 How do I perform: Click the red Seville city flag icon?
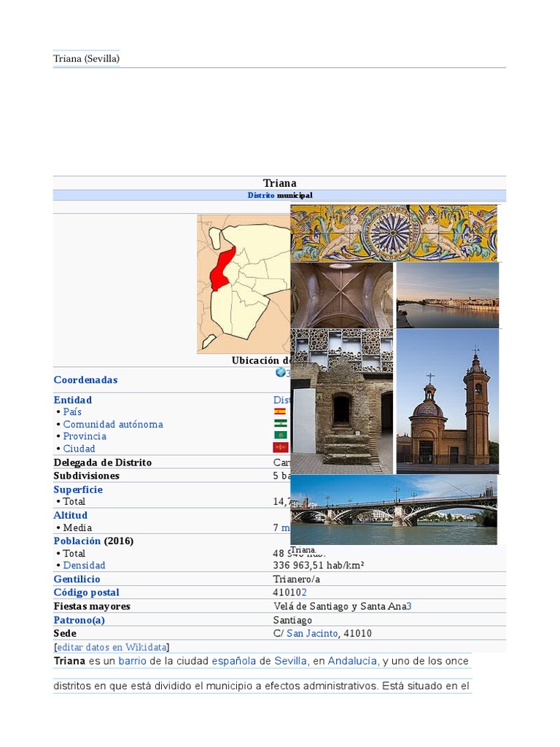click(x=281, y=447)
